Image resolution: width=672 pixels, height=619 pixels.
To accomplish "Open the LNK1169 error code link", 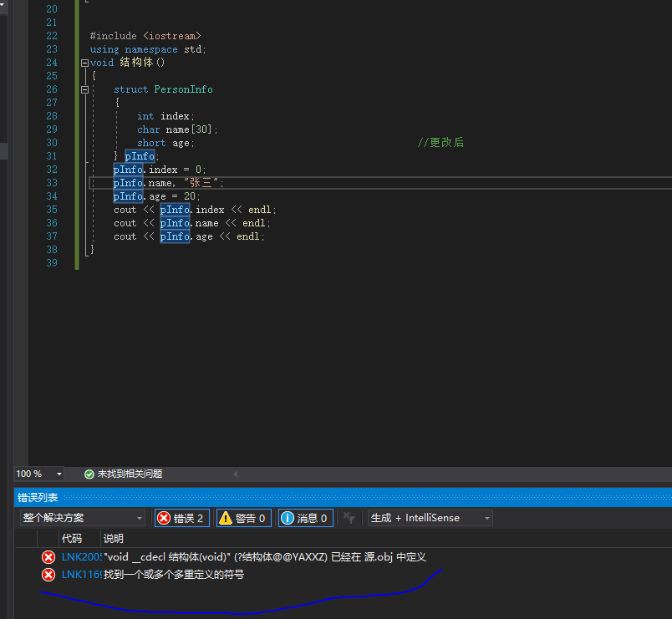I will [81, 575].
